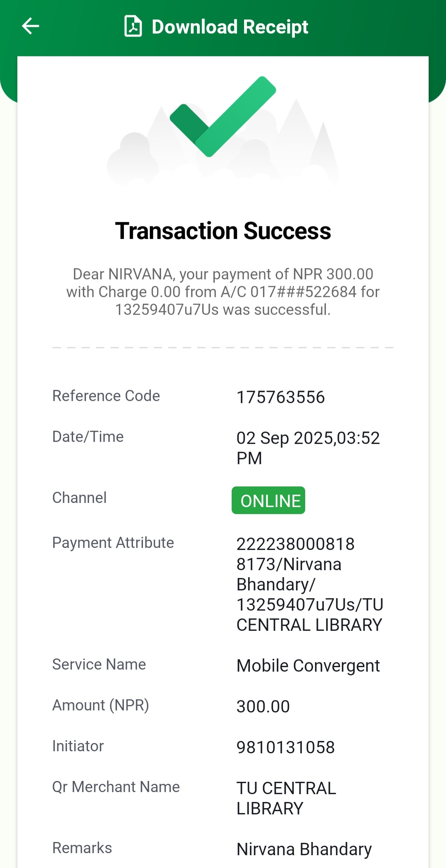446x868 pixels.
Task: Tap the Nirvana Bhandary remarks value
Action: pos(304,849)
